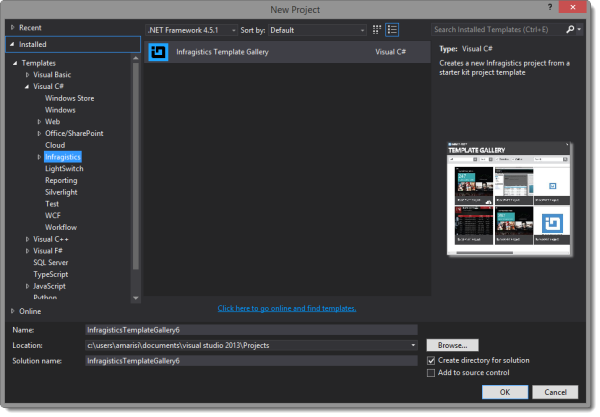The width and height of the screenshot is (600, 417).
Task: Click the Infragistics Template Gallery icon
Action: click(x=158, y=52)
